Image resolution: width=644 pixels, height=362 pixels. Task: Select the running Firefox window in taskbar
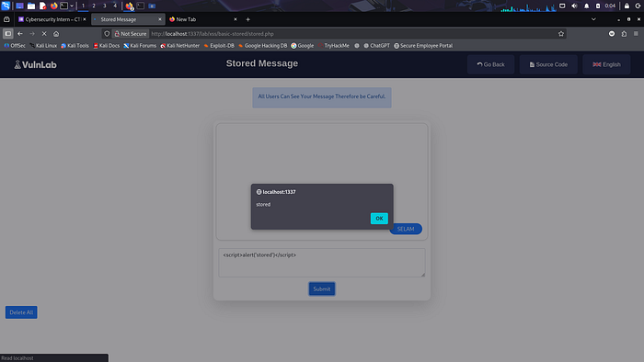(130, 6)
